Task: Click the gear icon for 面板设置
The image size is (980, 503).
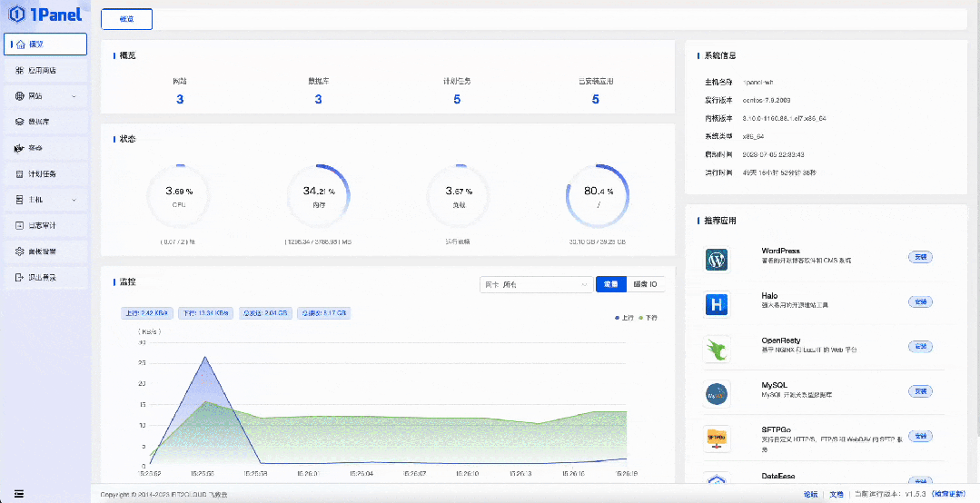Action: [19, 251]
